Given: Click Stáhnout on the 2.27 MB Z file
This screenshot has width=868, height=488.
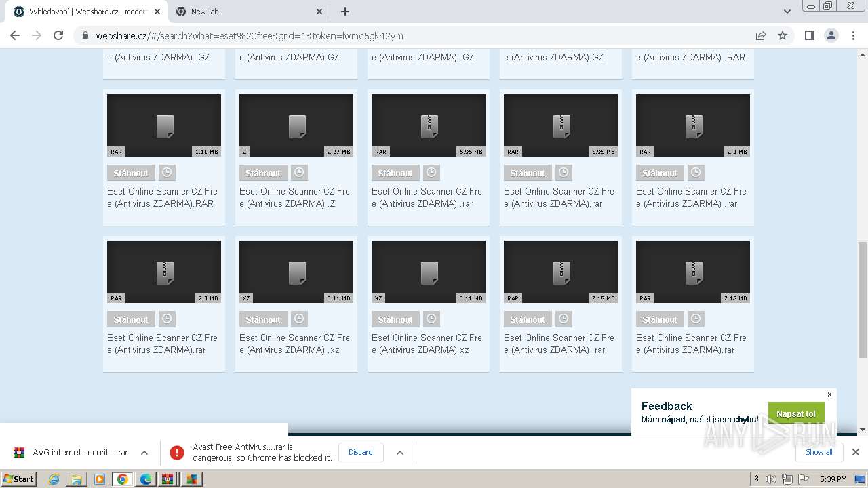Looking at the screenshot, I should [x=263, y=173].
